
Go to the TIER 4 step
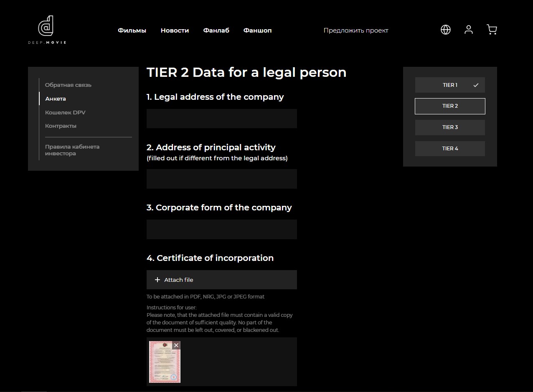[x=450, y=149]
